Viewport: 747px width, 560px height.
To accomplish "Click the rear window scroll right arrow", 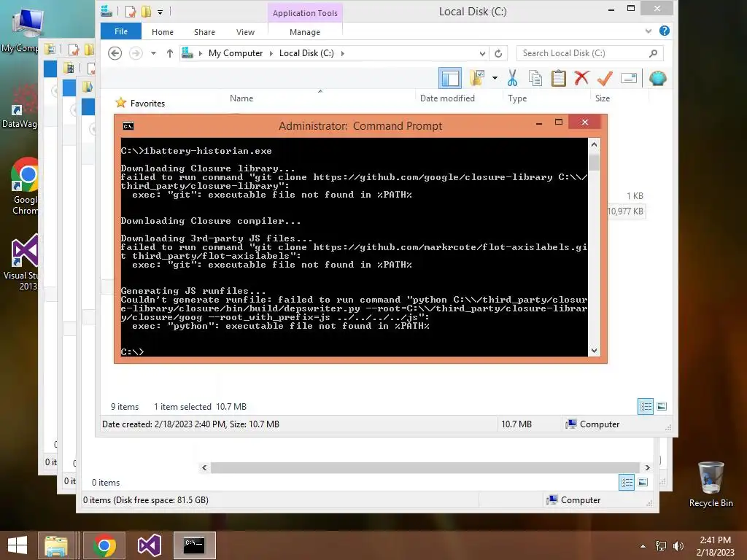I will (x=647, y=467).
